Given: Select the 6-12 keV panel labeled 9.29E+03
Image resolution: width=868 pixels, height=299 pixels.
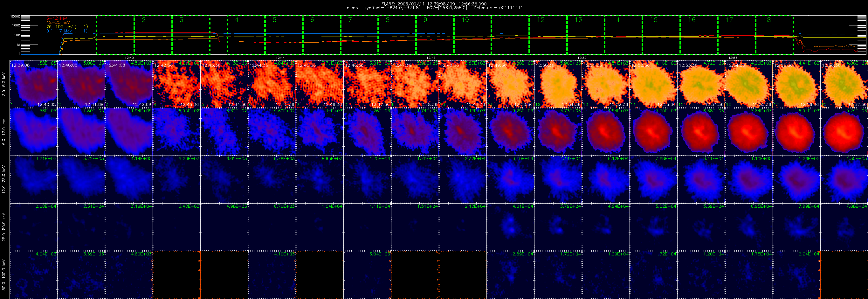Looking at the screenshot, I should pos(844,132).
